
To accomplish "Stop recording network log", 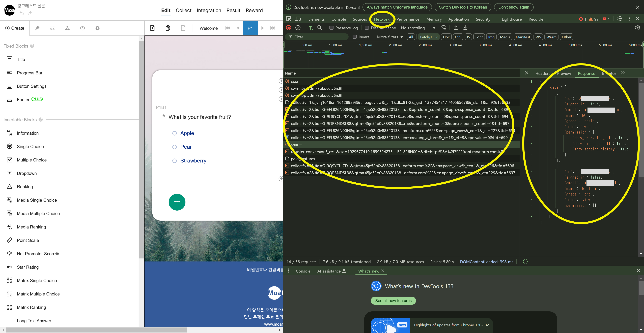I will pyautogui.click(x=289, y=28).
